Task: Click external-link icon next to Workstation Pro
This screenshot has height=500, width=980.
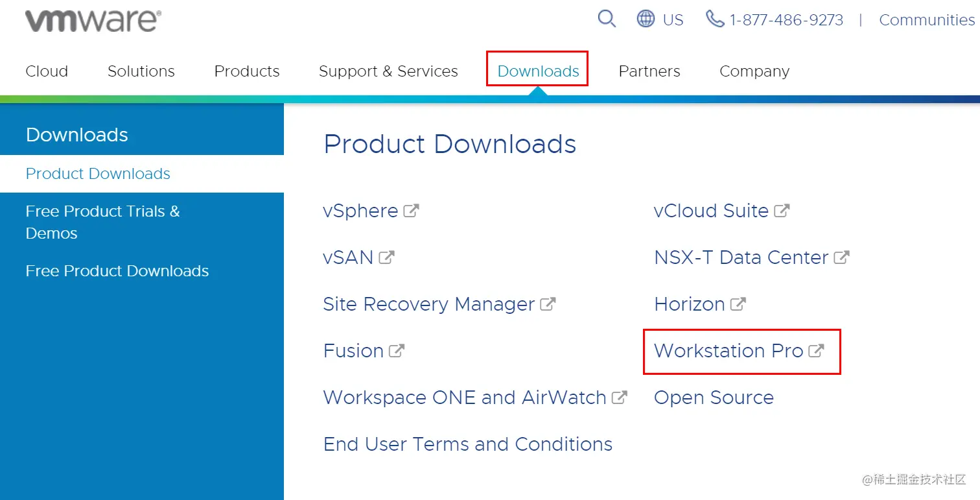Action: click(x=817, y=350)
